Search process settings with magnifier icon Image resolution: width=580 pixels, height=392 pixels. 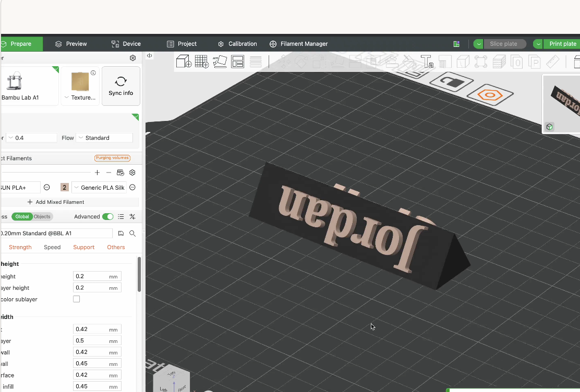(132, 234)
